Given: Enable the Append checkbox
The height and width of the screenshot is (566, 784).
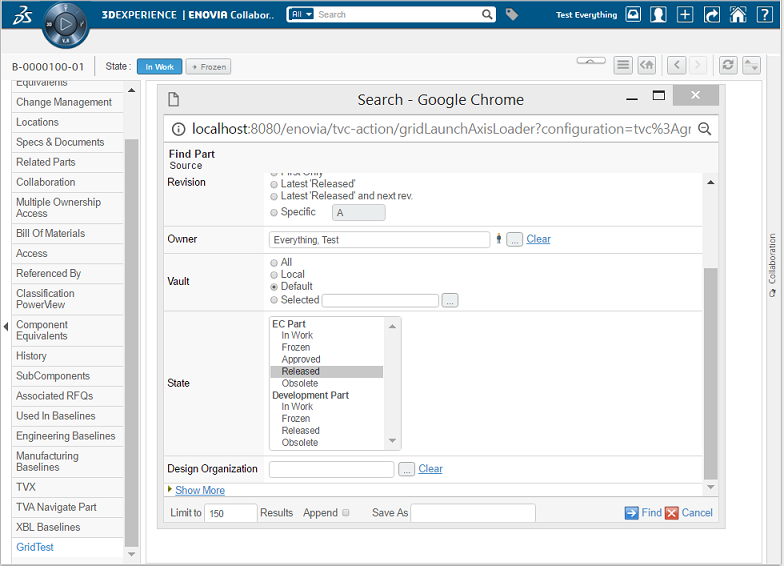Looking at the screenshot, I should tap(346, 513).
